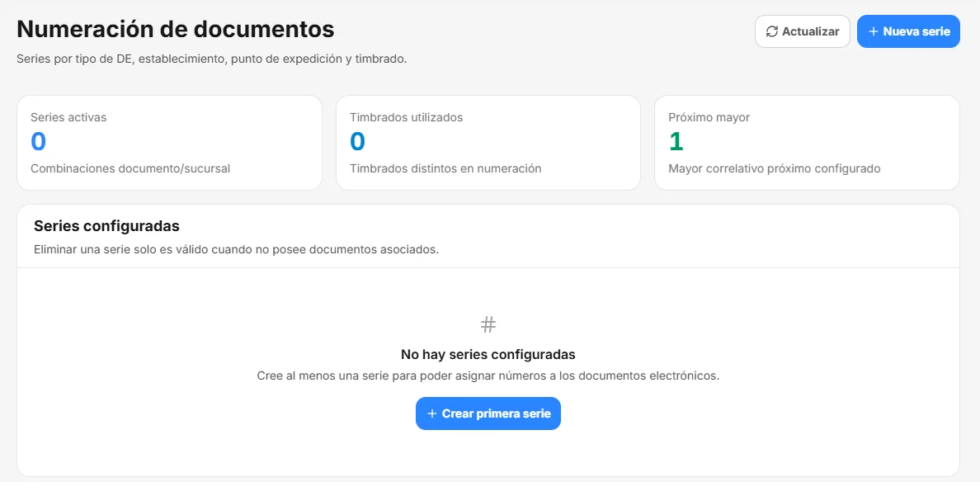Open the Nueva serie button
The width and height of the screenshot is (980, 482).
908,31
